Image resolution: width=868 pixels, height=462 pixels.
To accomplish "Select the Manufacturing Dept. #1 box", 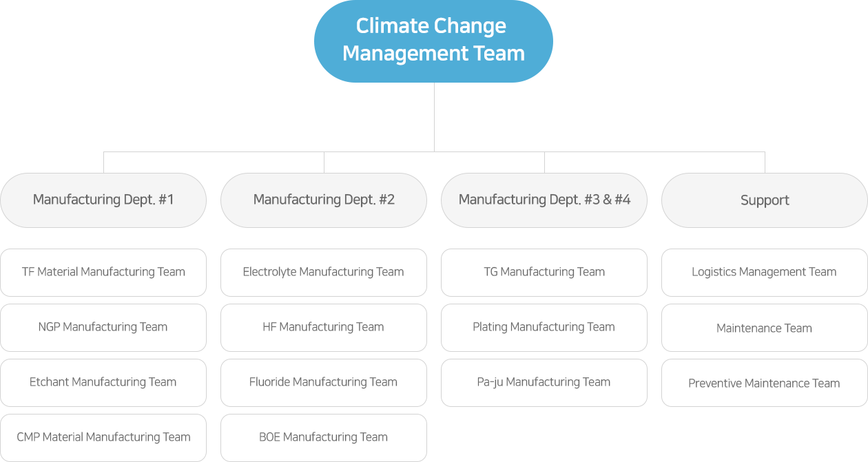I will [x=103, y=200].
